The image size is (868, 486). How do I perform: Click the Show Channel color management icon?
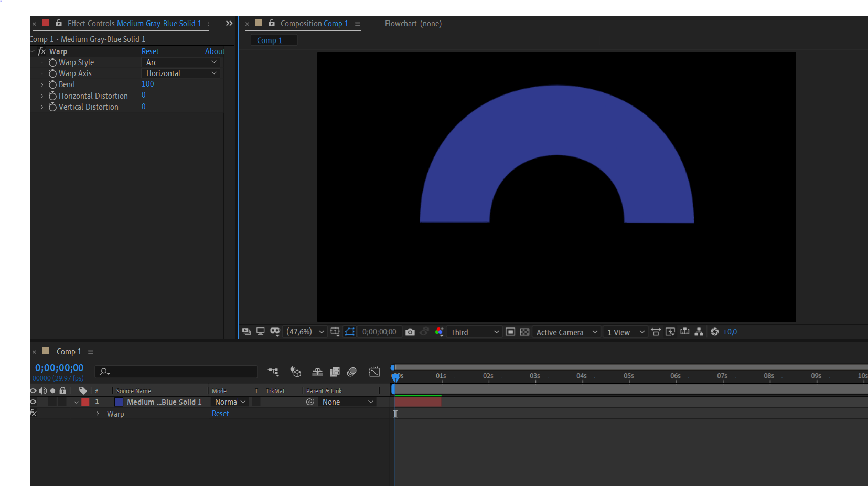click(x=440, y=332)
